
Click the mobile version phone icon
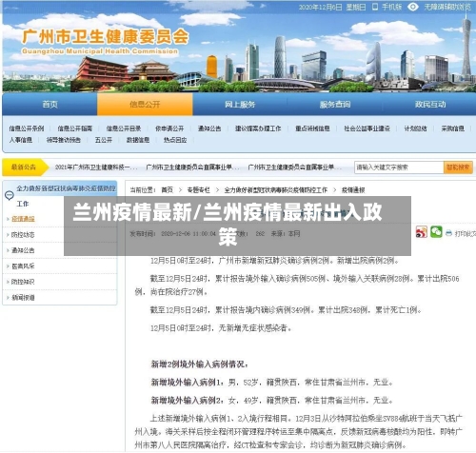pyautogui.click(x=375, y=7)
